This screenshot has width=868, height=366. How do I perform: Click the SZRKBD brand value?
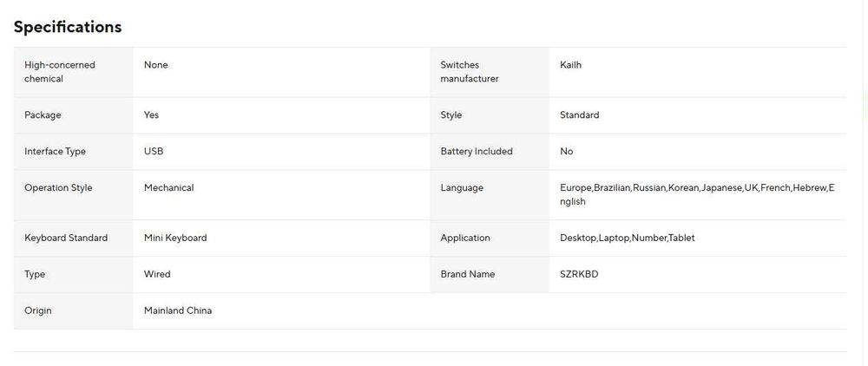click(x=579, y=274)
